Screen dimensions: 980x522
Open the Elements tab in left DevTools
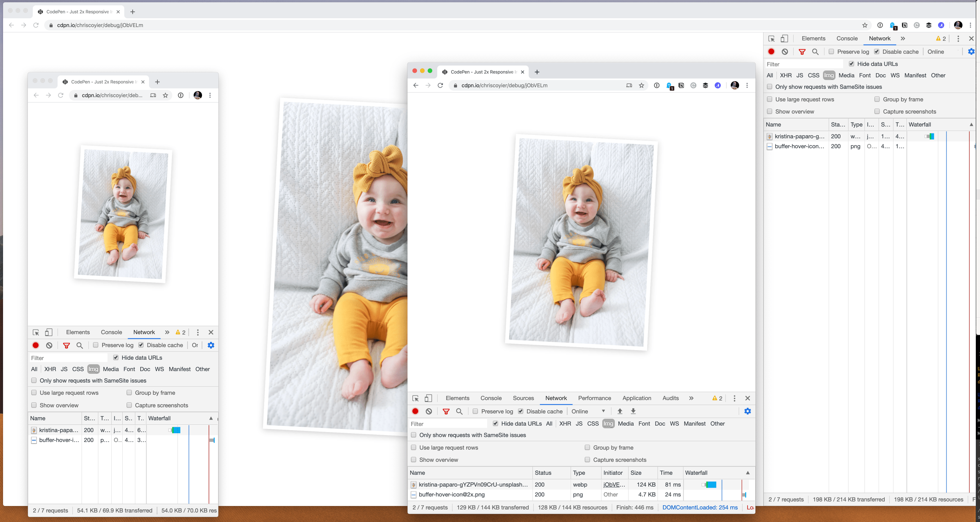pos(78,332)
